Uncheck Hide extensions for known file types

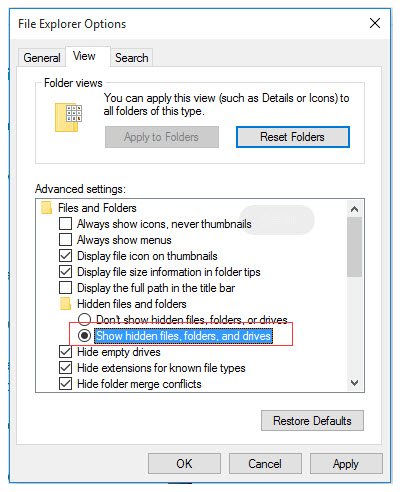pos(65,368)
